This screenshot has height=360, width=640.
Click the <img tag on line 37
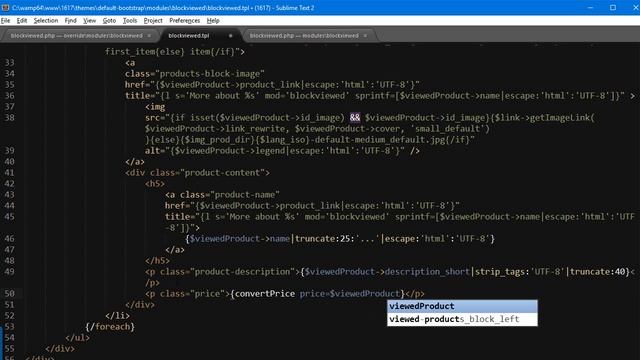pyautogui.click(x=155, y=107)
